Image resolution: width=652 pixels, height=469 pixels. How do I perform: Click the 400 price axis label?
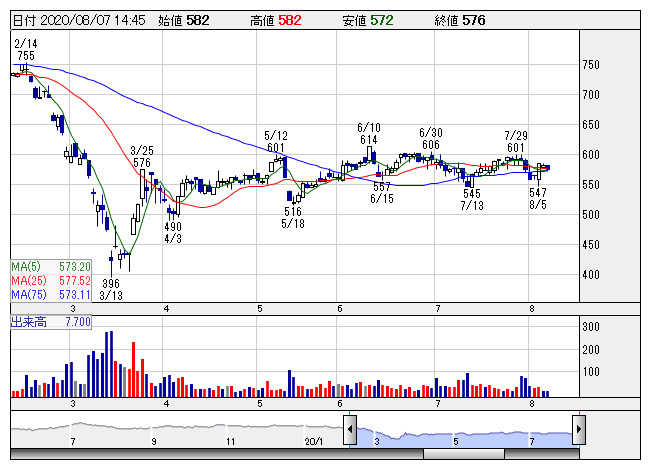click(x=591, y=274)
